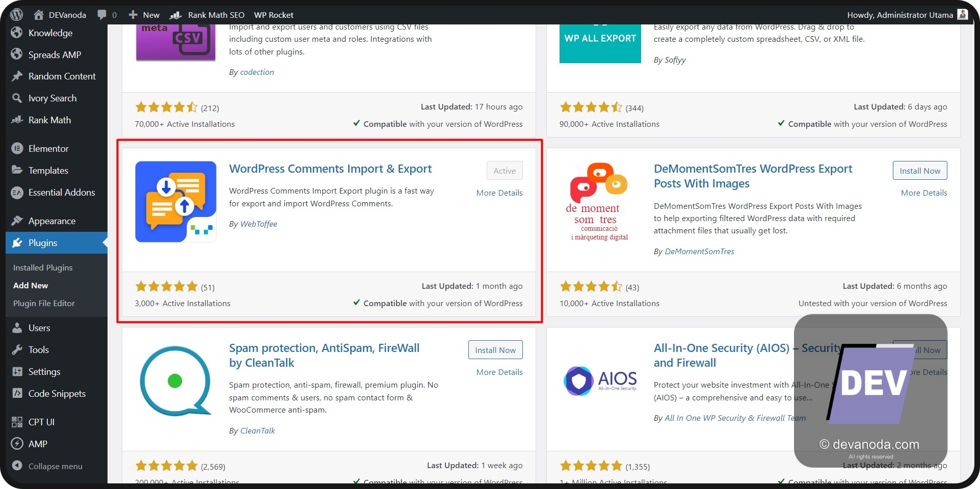
Task: Open the New content menu
Action: (x=144, y=15)
